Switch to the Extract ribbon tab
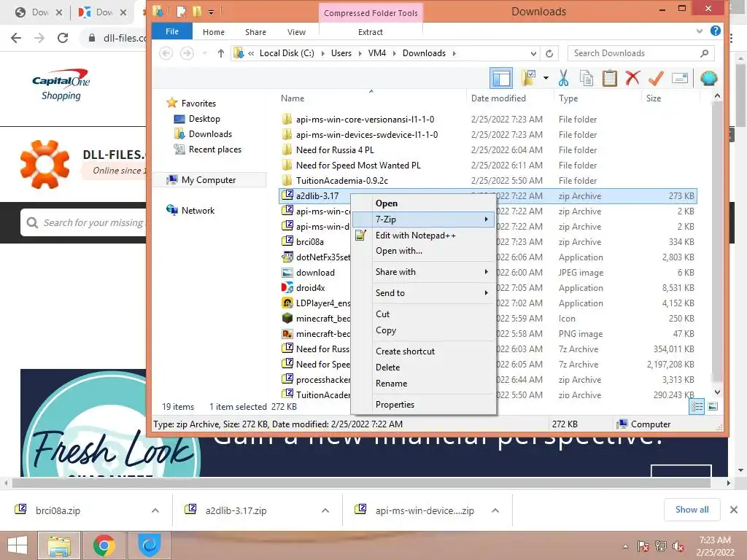 pyautogui.click(x=370, y=32)
